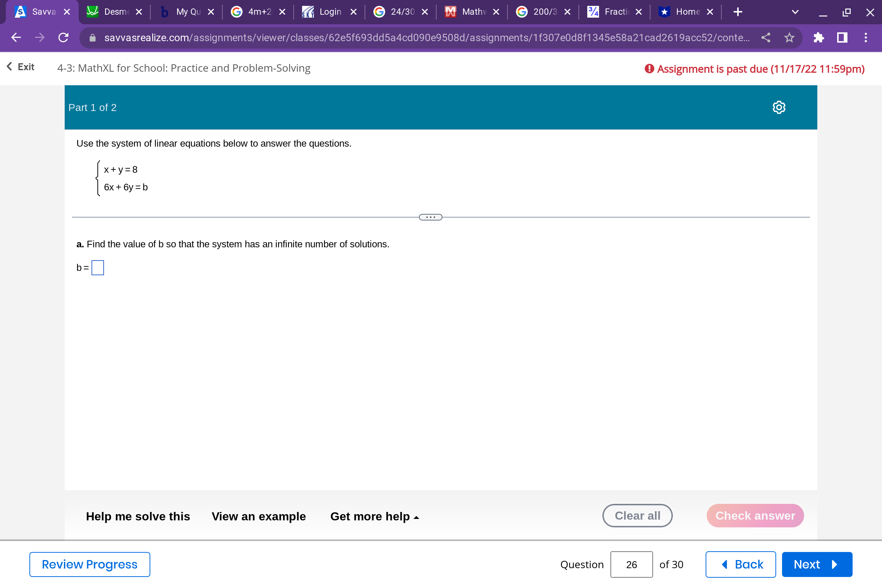Screen dimensions: 882x588
Task: Open the Chrome extensions puzzle icon
Action: (818, 37)
